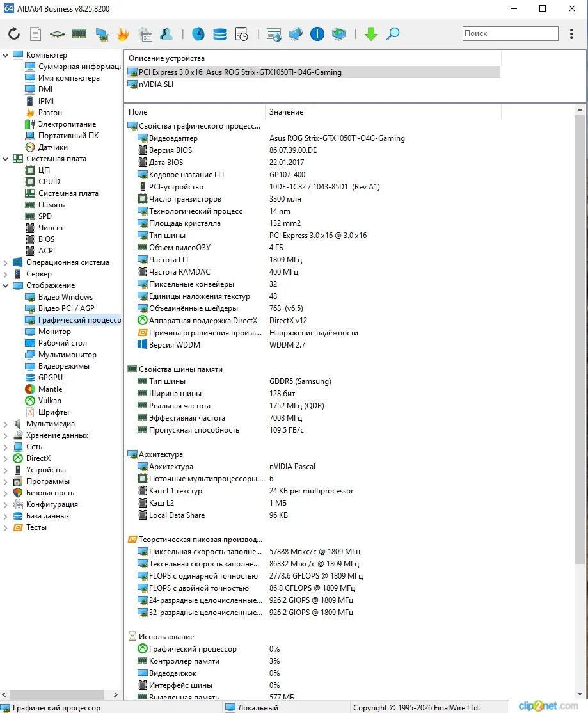Open the gear checklist settings toolbar icon
The height and width of the screenshot is (713, 588).
pos(145,34)
